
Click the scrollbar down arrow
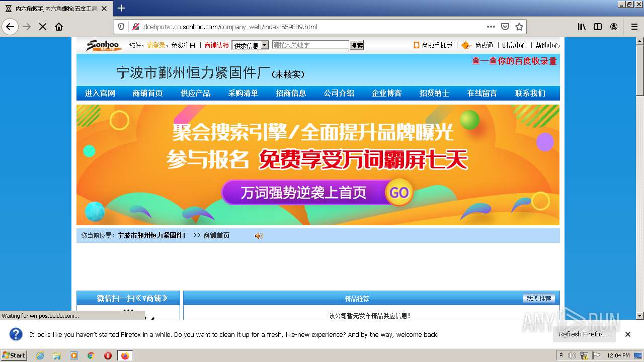(x=639, y=316)
